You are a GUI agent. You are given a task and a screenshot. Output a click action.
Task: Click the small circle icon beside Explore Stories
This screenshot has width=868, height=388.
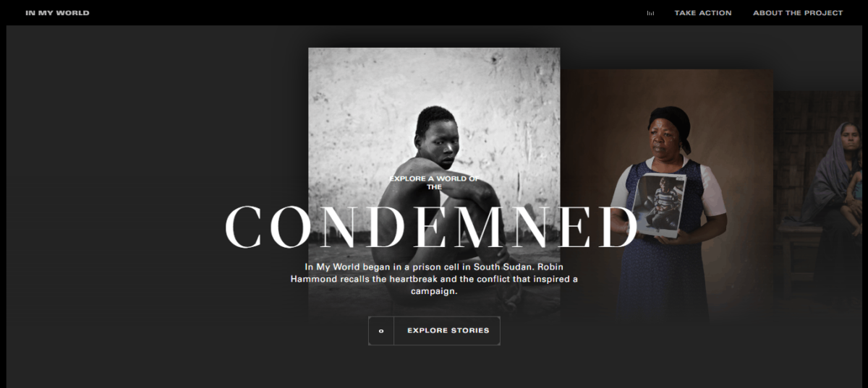pos(381,331)
